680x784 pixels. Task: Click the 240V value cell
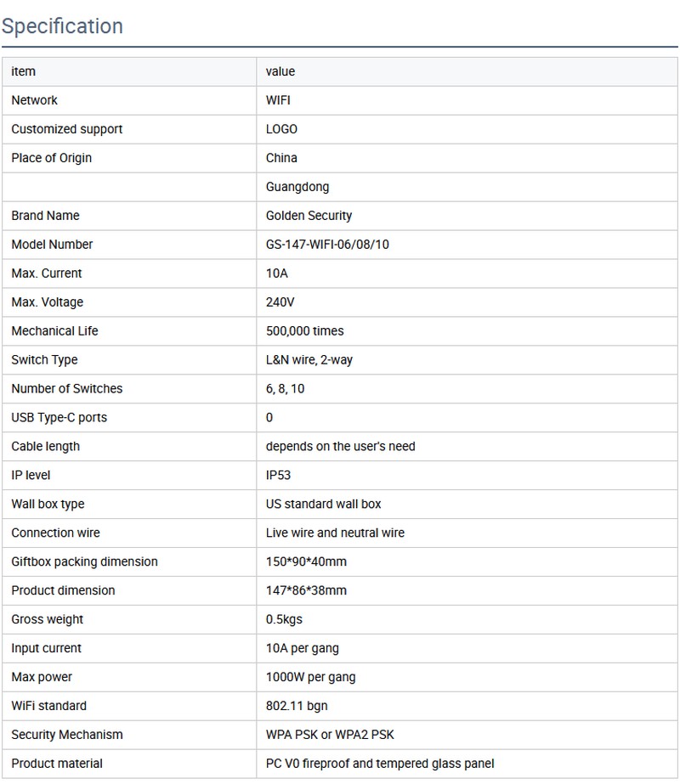coord(280,302)
